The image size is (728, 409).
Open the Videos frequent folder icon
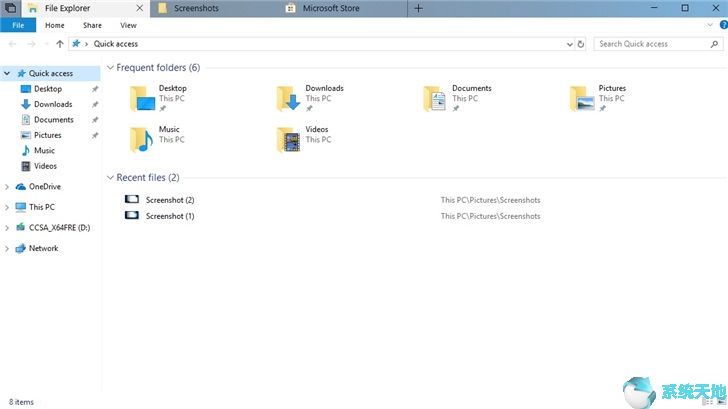tap(289, 139)
